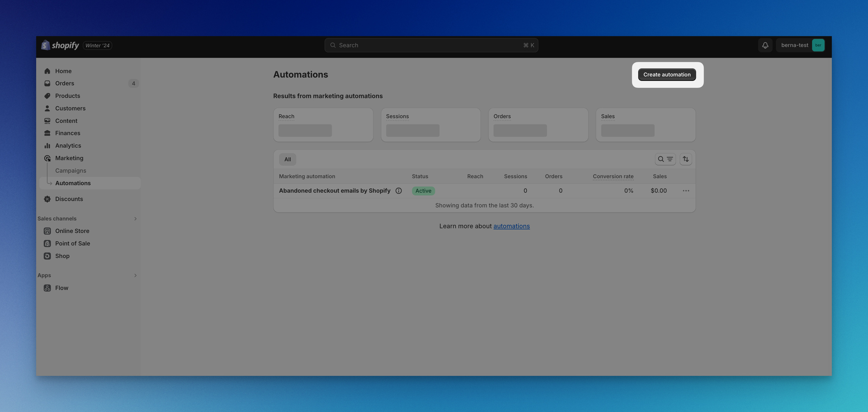Expand the Apps section chevron
The height and width of the screenshot is (412, 868).
coord(135,276)
